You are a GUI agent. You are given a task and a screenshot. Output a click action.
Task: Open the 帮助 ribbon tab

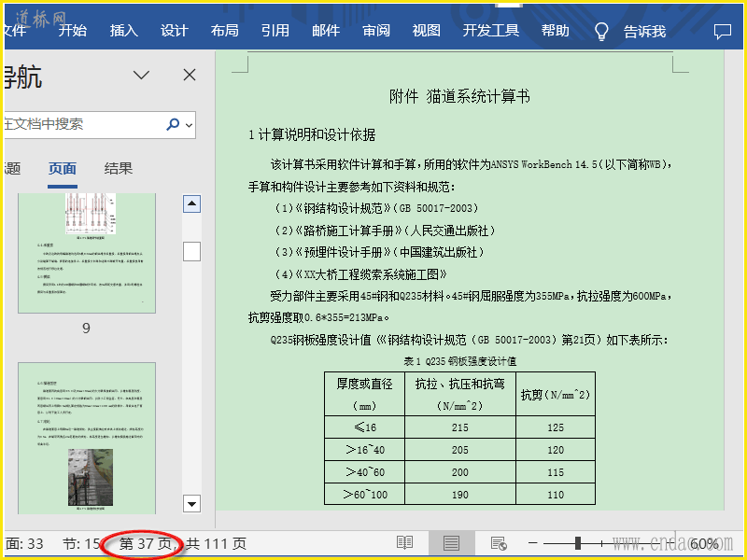tap(555, 31)
